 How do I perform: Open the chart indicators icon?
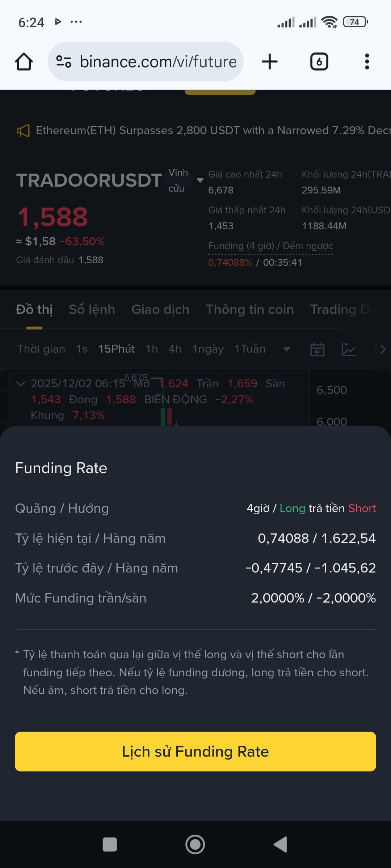point(349,349)
